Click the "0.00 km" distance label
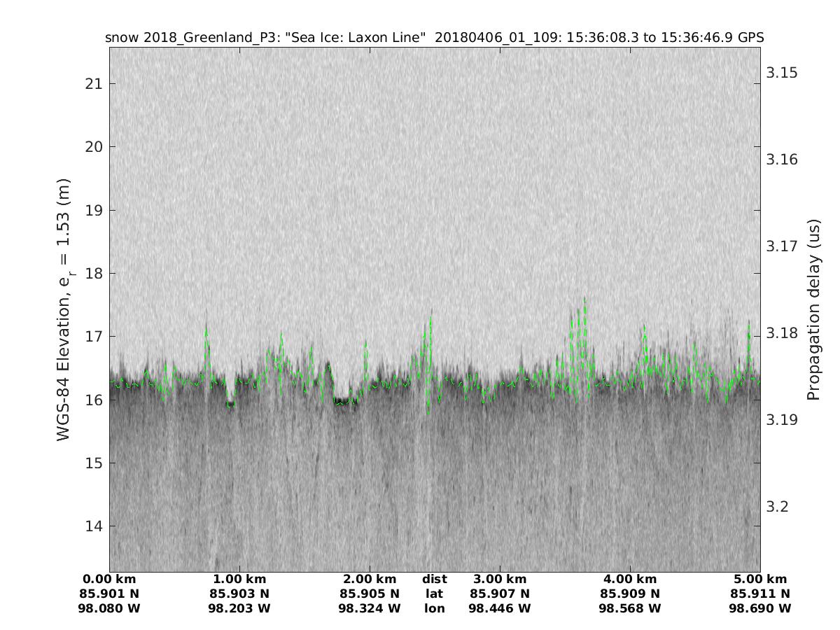Screen dimensions: 840x630 (109, 580)
